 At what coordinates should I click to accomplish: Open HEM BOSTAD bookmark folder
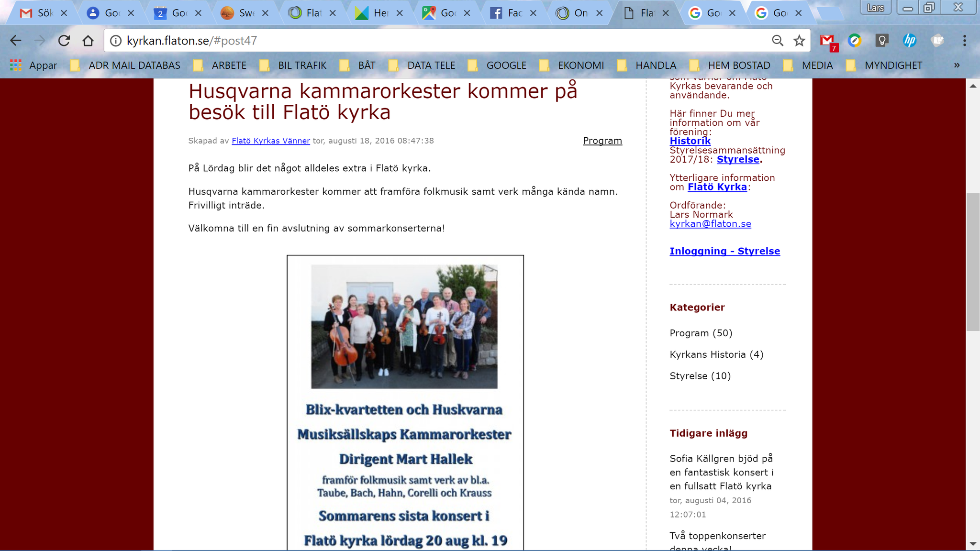point(730,65)
